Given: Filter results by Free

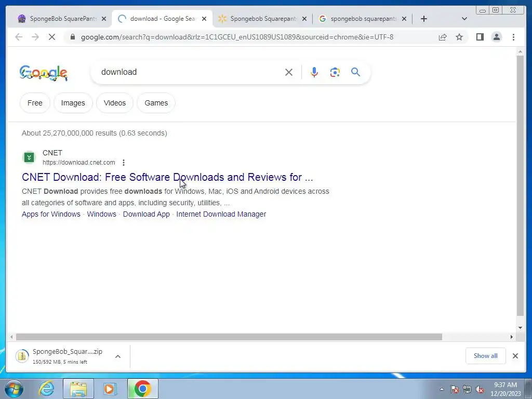Looking at the screenshot, I should coord(35,103).
